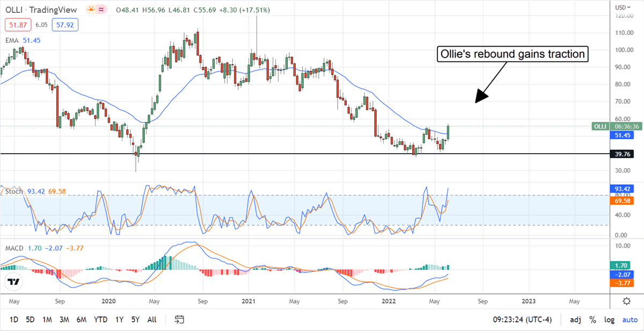
Task: Click the 2020 label on time axis
Action: [x=108, y=301]
